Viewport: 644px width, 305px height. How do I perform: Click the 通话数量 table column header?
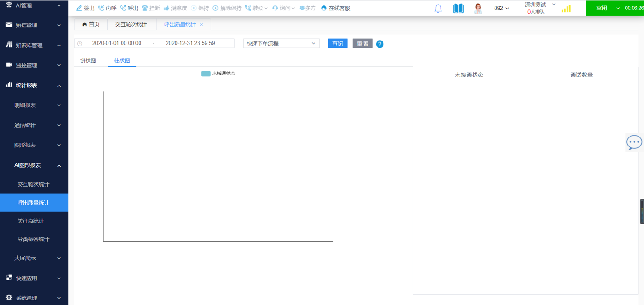(x=581, y=75)
